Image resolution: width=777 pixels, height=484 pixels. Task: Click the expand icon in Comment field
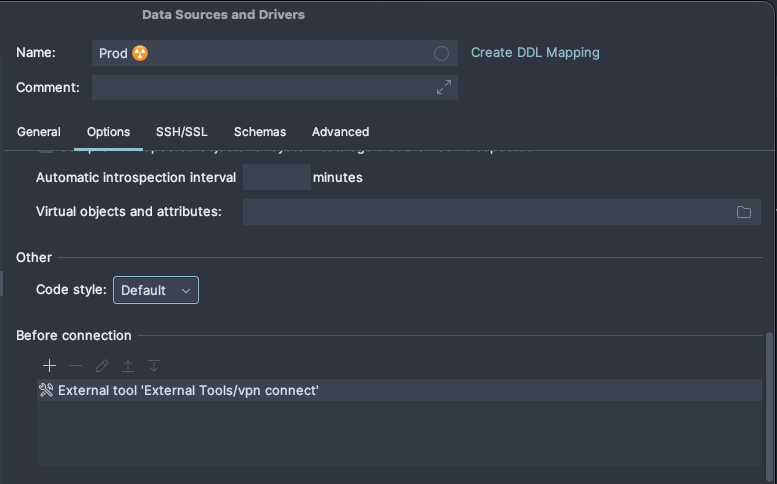point(444,87)
